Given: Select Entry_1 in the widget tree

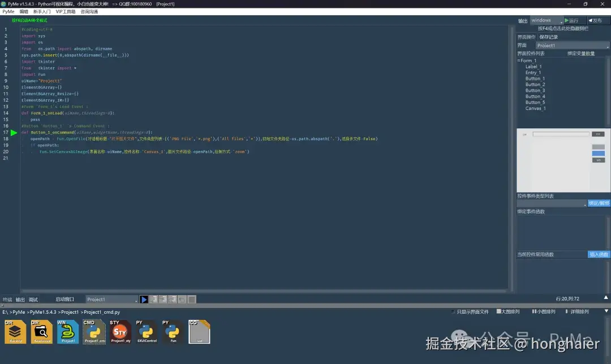Looking at the screenshot, I should pyautogui.click(x=533, y=72).
